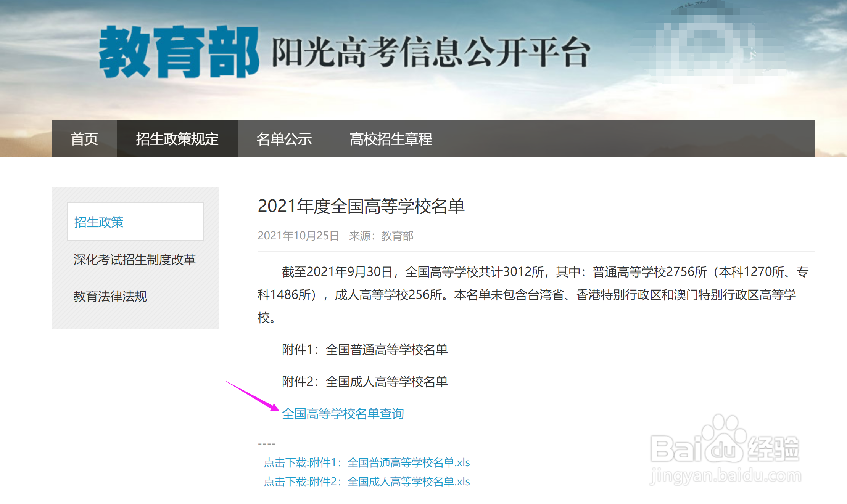
Task: Open 教育法律法规 in the sidebar
Action: point(110,296)
